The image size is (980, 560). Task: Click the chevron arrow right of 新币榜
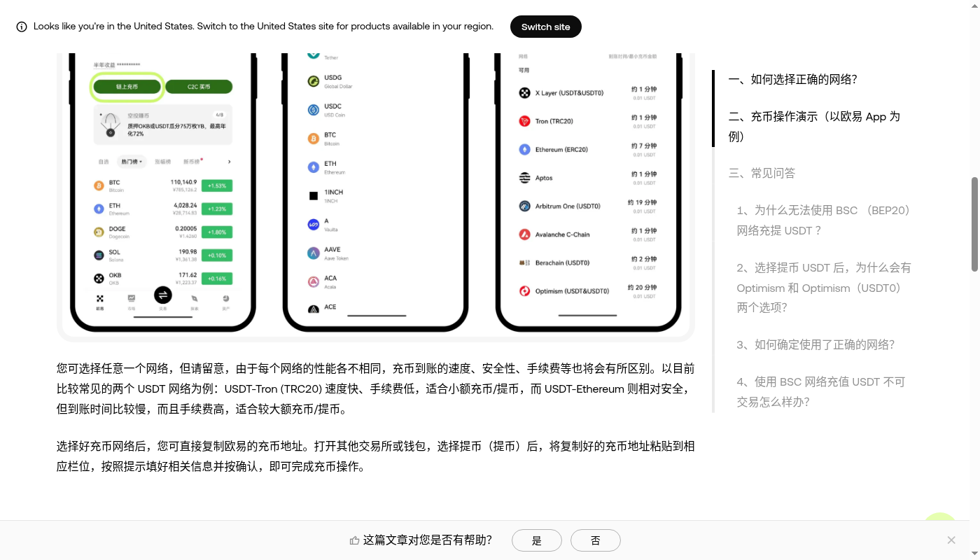click(x=229, y=162)
